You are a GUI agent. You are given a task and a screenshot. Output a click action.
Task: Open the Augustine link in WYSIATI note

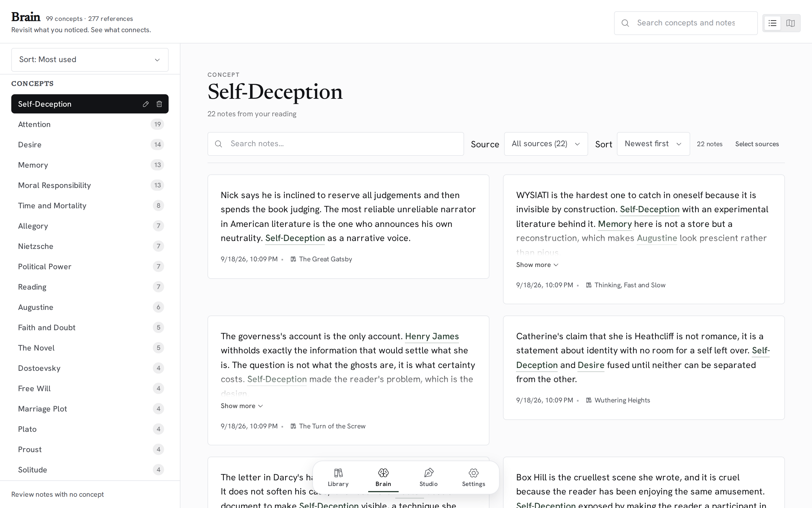pyautogui.click(x=657, y=238)
